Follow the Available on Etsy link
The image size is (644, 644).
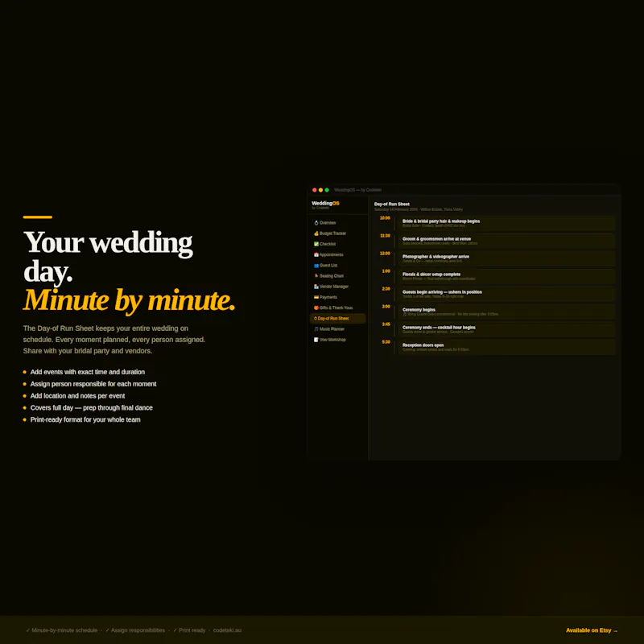(x=592, y=630)
